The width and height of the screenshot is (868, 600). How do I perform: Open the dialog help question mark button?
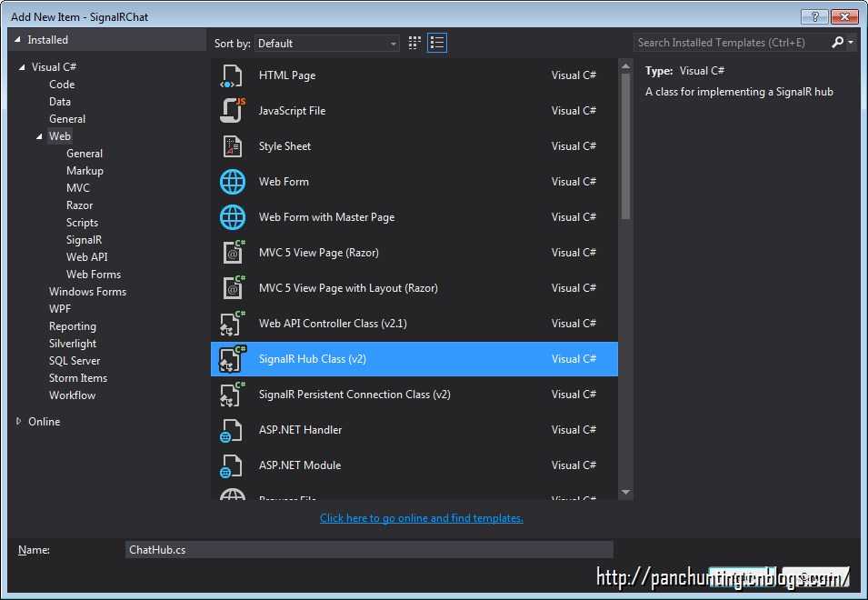(x=814, y=16)
